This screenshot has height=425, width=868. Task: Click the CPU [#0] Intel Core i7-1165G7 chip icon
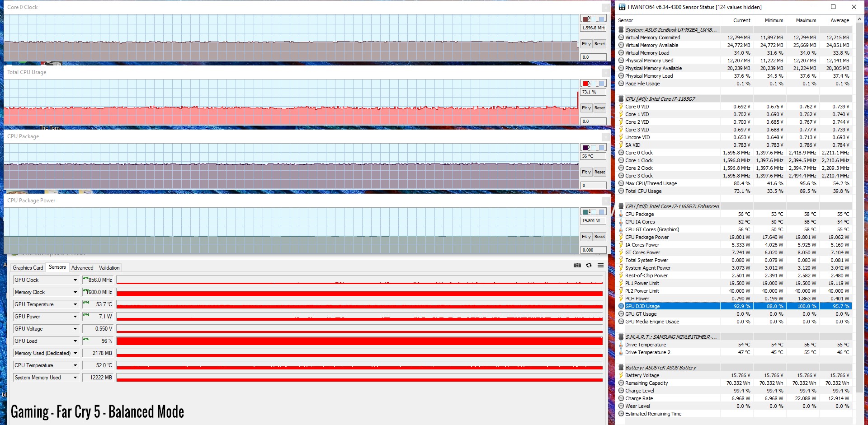tap(621, 98)
